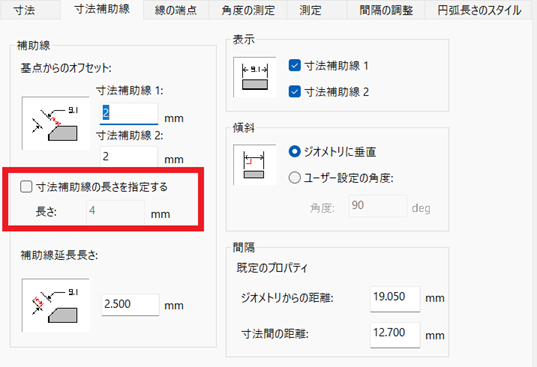Select the ユーザー設定の角度 radio button
The height and width of the screenshot is (367, 537).
(x=295, y=178)
